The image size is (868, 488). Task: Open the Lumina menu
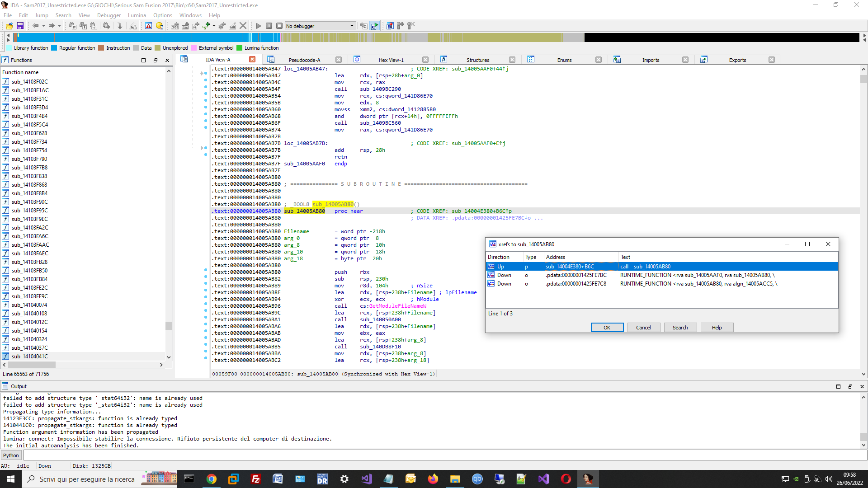coord(137,15)
